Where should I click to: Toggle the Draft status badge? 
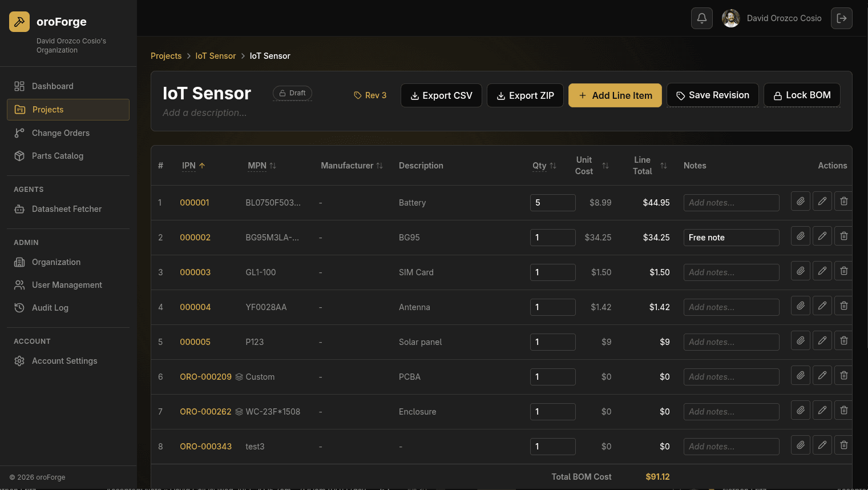click(x=292, y=93)
